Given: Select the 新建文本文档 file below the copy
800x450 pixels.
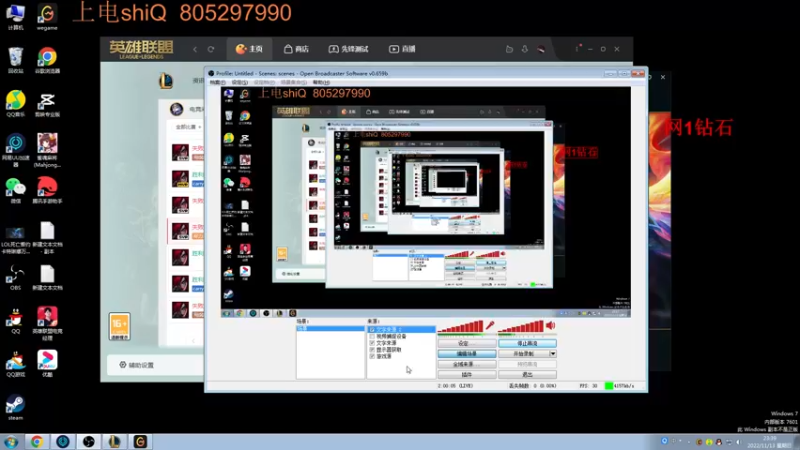Looking at the screenshot, I should click(x=47, y=278).
